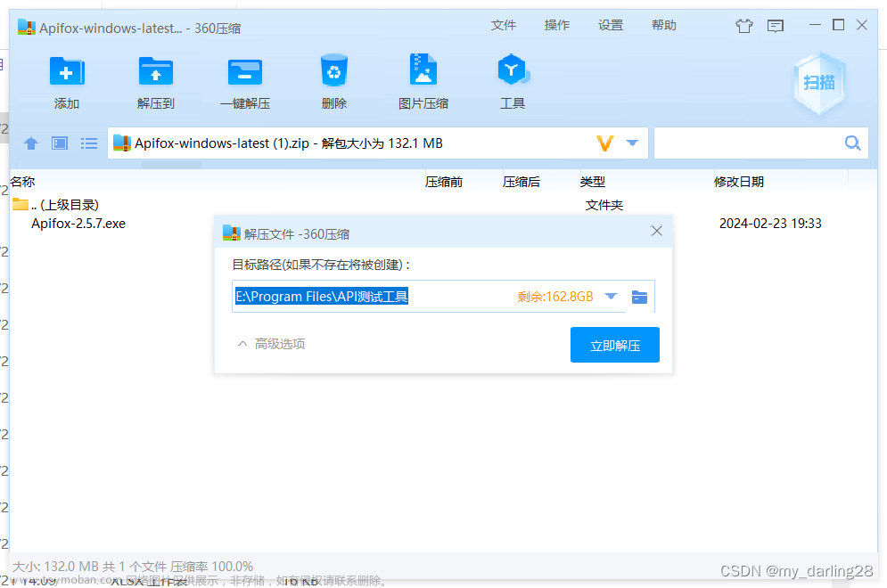Select the ..(上级目录) parent row
The width and height of the screenshot is (887, 588).
[x=443, y=205]
